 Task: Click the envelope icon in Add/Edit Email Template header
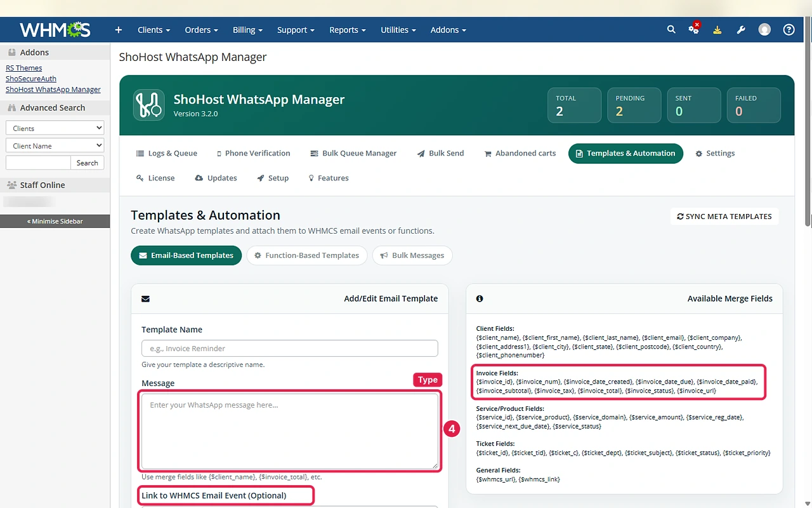[x=145, y=298]
